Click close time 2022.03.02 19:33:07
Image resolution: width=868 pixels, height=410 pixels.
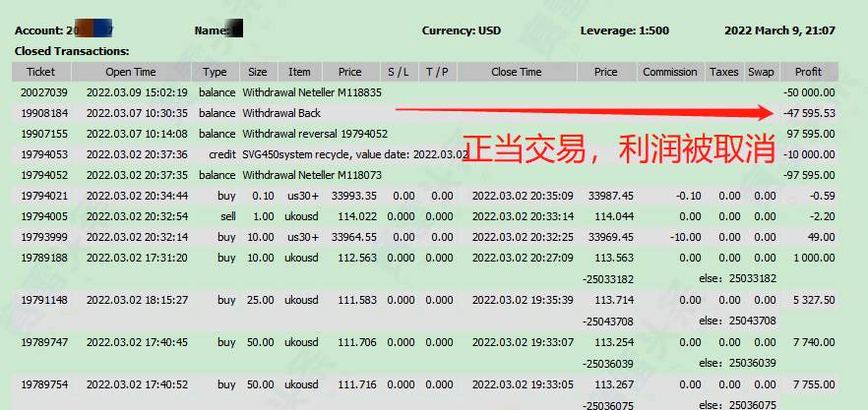coord(523,342)
